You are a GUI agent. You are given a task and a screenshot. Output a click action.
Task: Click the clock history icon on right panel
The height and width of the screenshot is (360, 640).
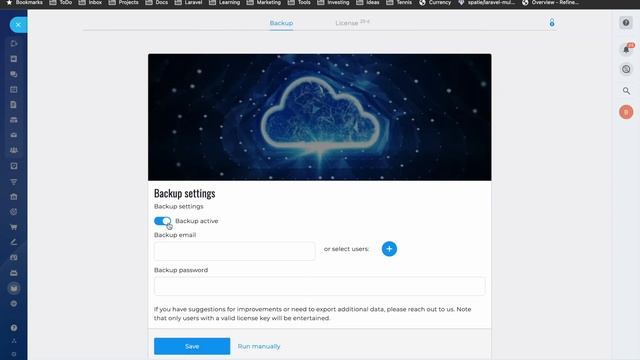(x=626, y=69)
